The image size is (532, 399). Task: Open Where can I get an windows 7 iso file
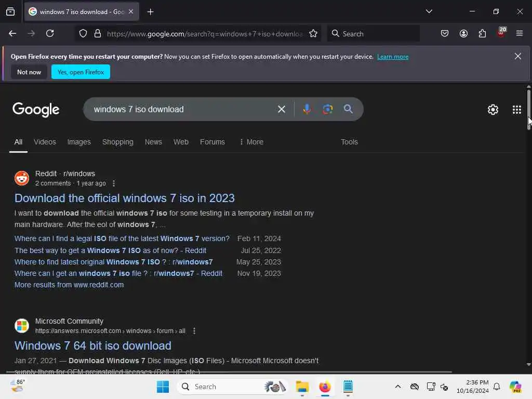(118, 273)
